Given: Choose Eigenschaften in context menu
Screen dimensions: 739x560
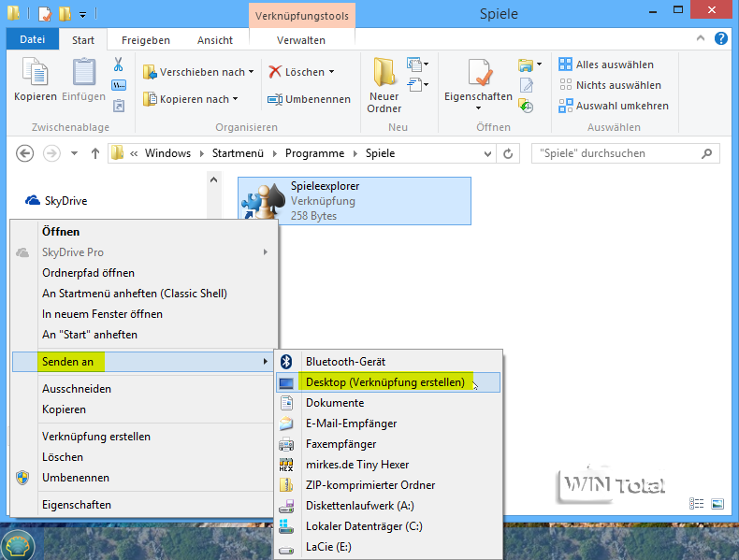Looking at the screenshot, I should [144, 505].
